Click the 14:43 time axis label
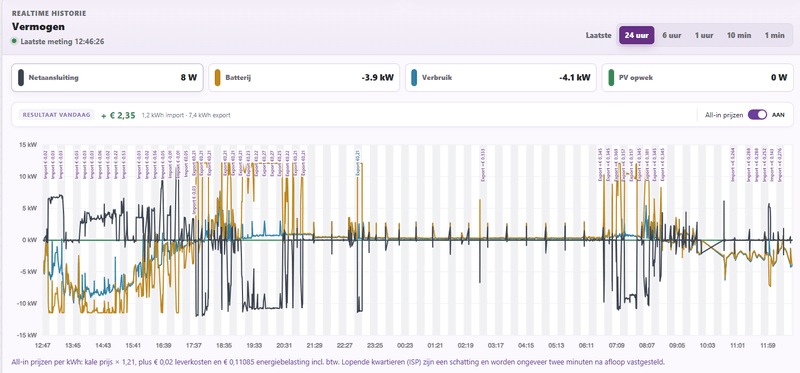800x373 pixels. pos(103,345)
